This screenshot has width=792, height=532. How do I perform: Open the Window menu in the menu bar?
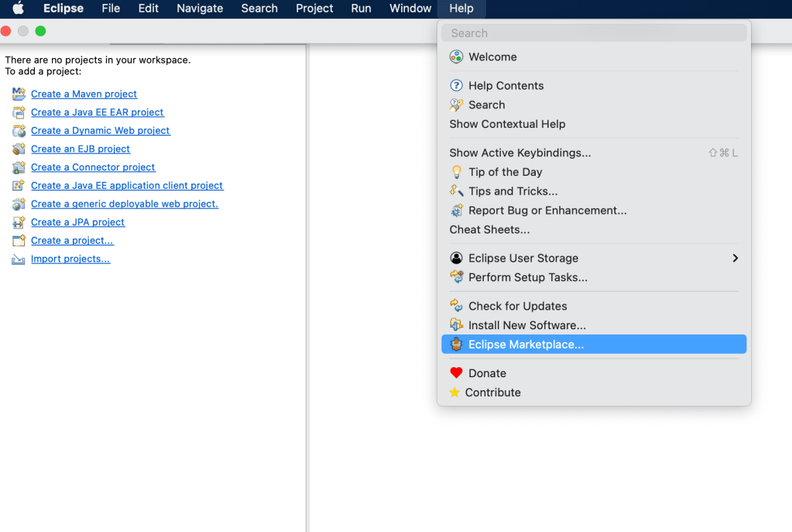click(410, 9)
